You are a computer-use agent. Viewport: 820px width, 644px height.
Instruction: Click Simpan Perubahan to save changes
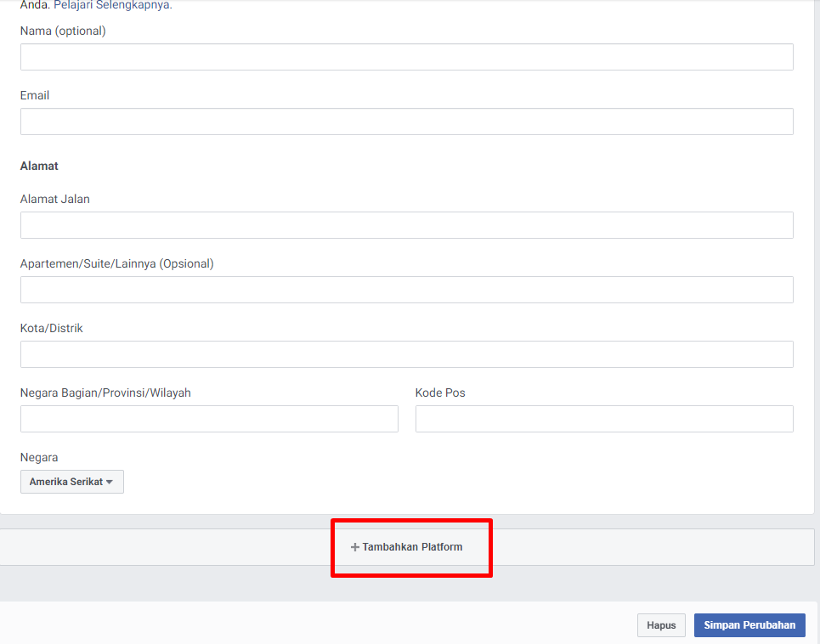(x=749, y=625)
